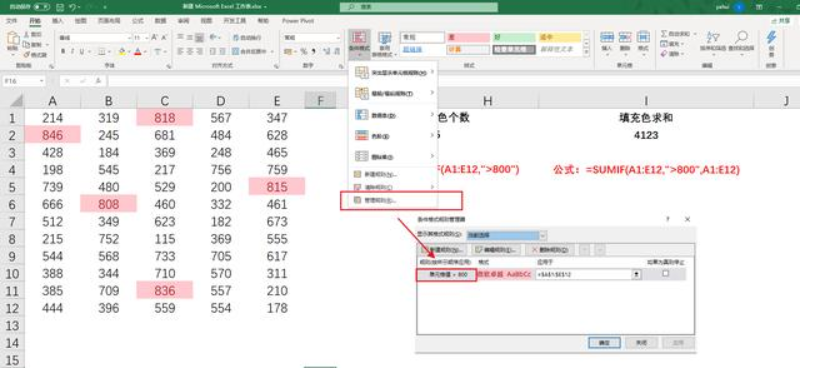Apply percent style format

click(304, 51)
